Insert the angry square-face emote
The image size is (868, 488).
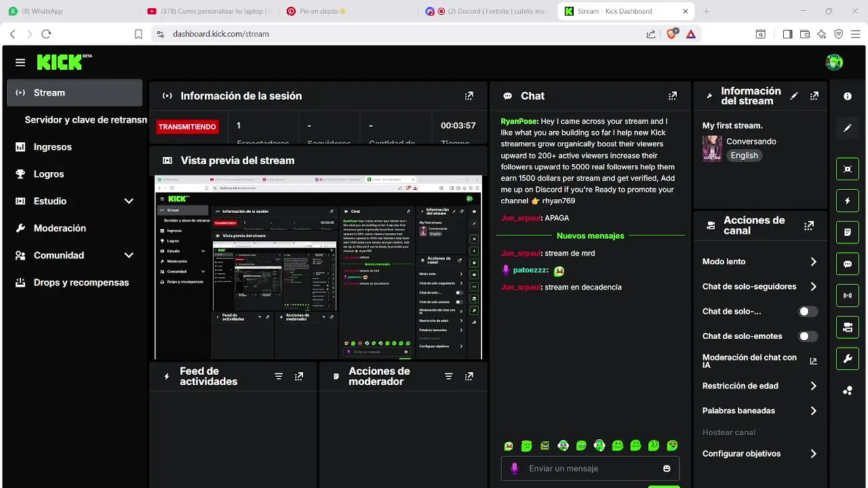pyautogui.click(x=545, y=446)
